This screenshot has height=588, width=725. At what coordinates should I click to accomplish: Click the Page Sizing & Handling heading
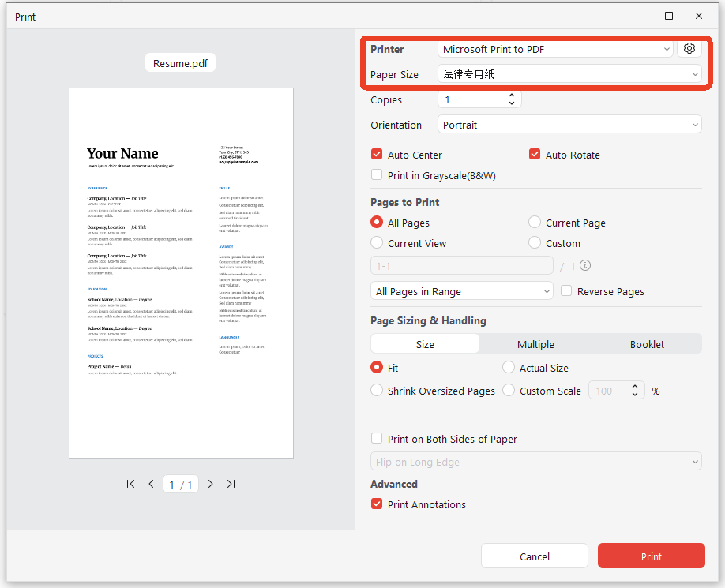[428, 320]
